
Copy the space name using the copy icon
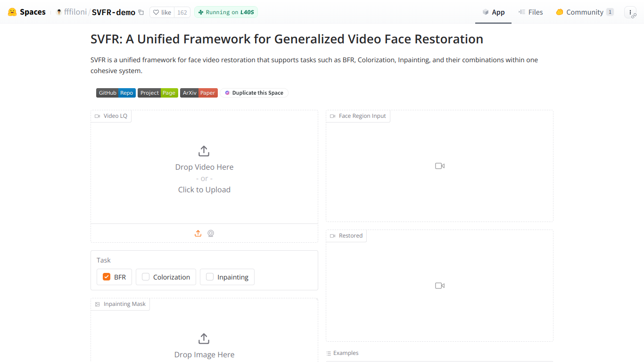click(141, 12)
